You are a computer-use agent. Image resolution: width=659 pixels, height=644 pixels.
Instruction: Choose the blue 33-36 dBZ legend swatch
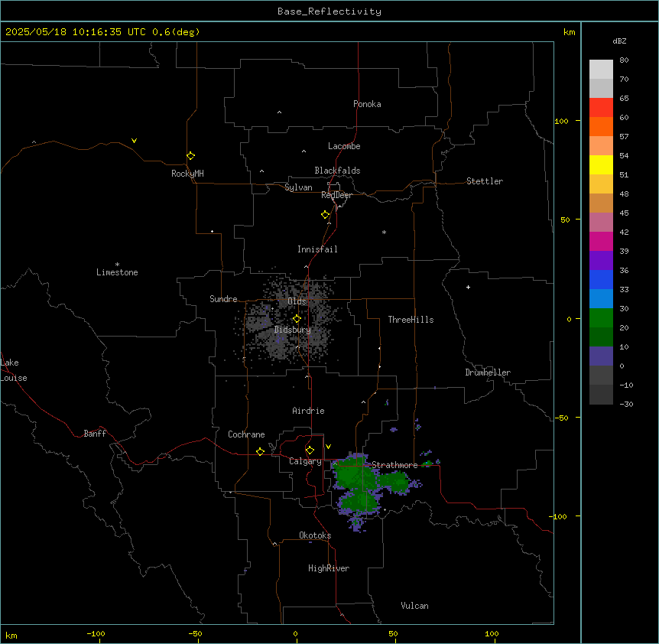tap(601, 279)
